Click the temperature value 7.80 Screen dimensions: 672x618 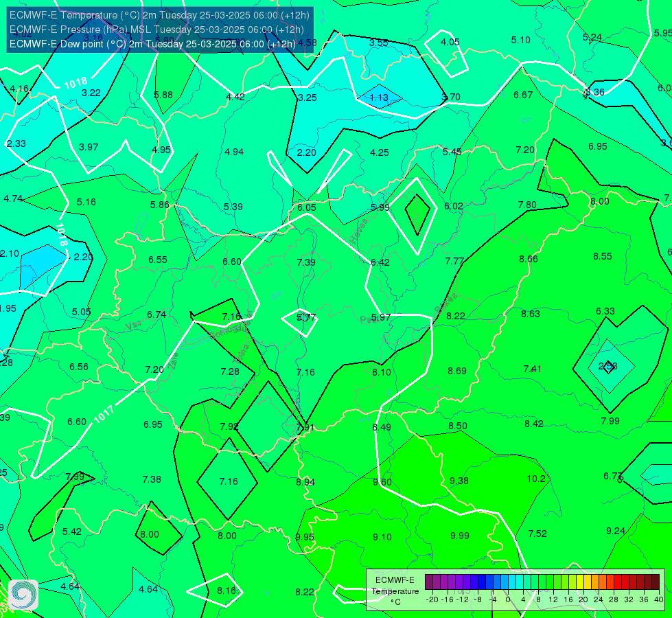(x=527, y=205)
